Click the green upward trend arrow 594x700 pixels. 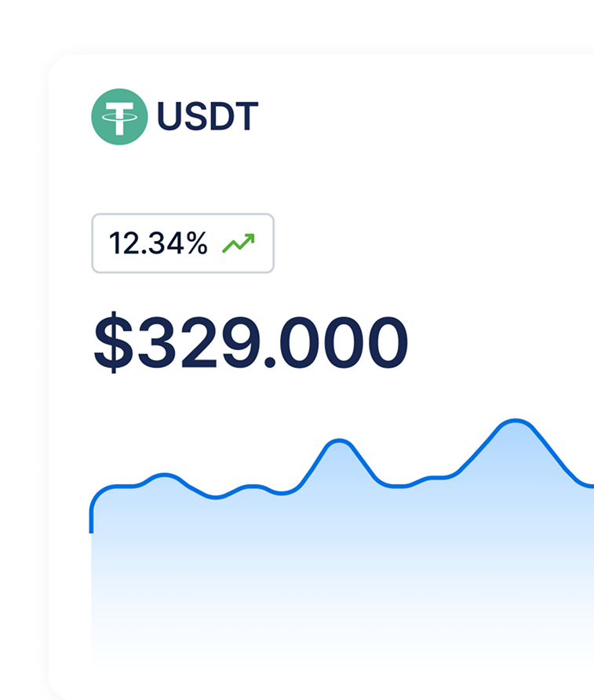pos(238,244)
